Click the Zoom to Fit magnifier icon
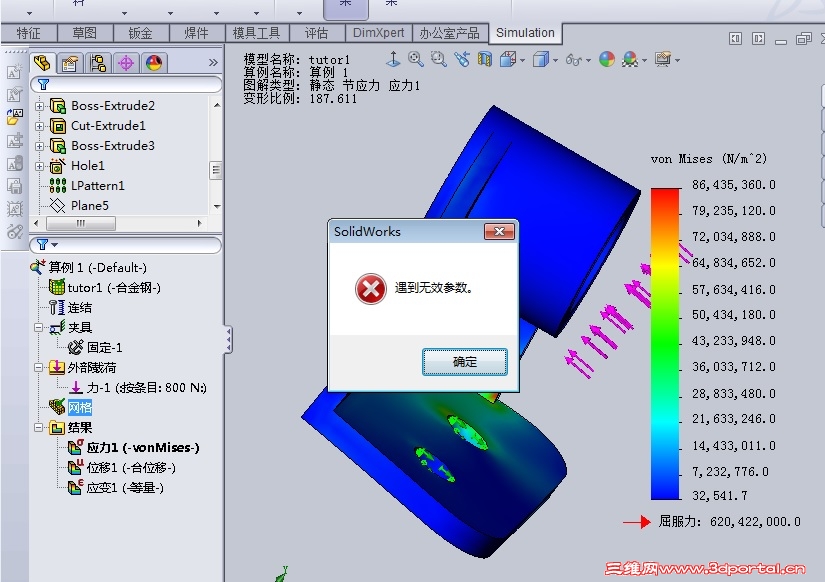The image size is (825, 582). 416,59
